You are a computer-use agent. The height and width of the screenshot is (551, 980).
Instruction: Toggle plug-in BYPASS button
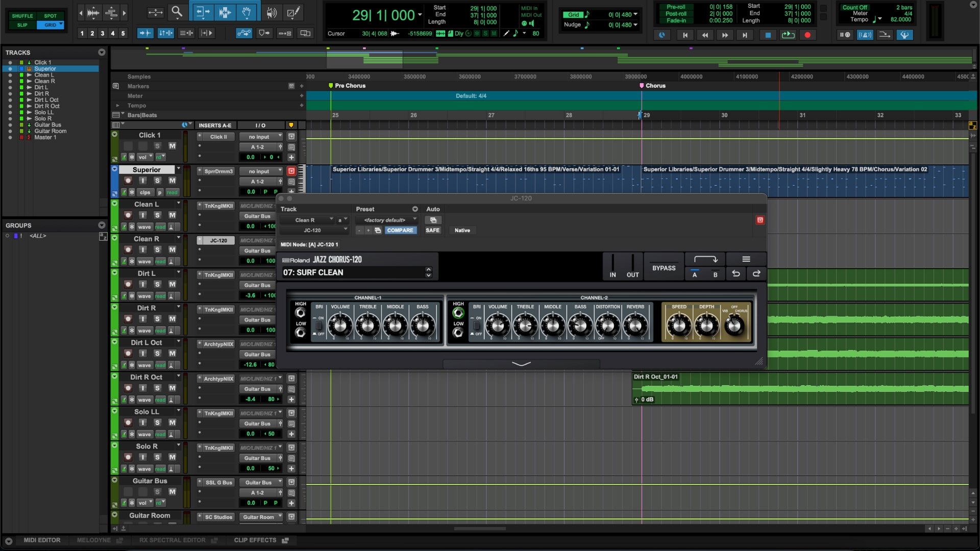pyautogui.click(x=664, y=268)
